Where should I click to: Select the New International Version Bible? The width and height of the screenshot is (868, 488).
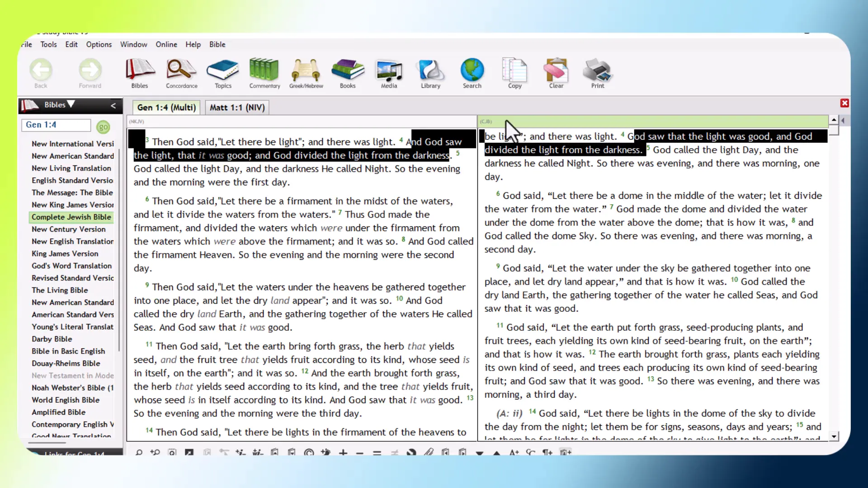point(72,144)
